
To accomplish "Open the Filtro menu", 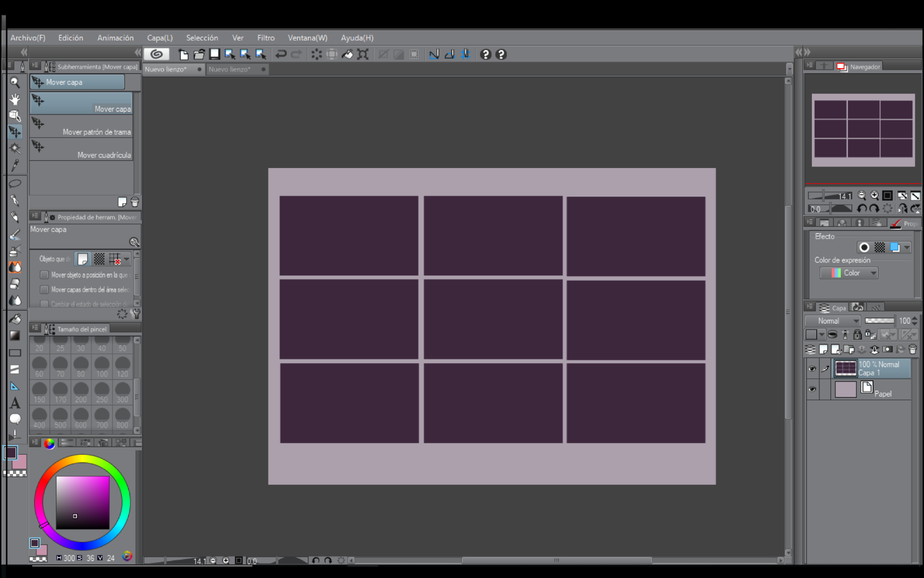I will (x=266, y=38).
